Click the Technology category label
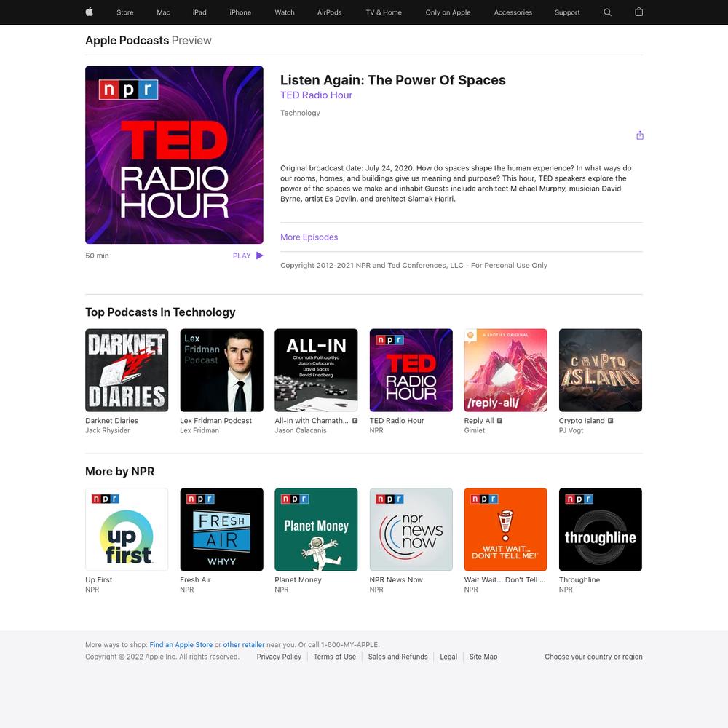728x728 pixels. tap(301, 113)
